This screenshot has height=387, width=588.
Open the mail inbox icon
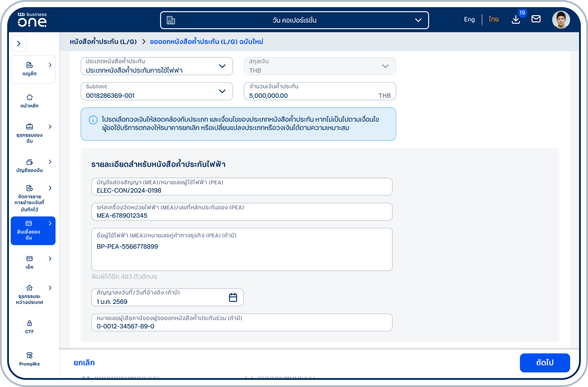click(x=536, y=19)
